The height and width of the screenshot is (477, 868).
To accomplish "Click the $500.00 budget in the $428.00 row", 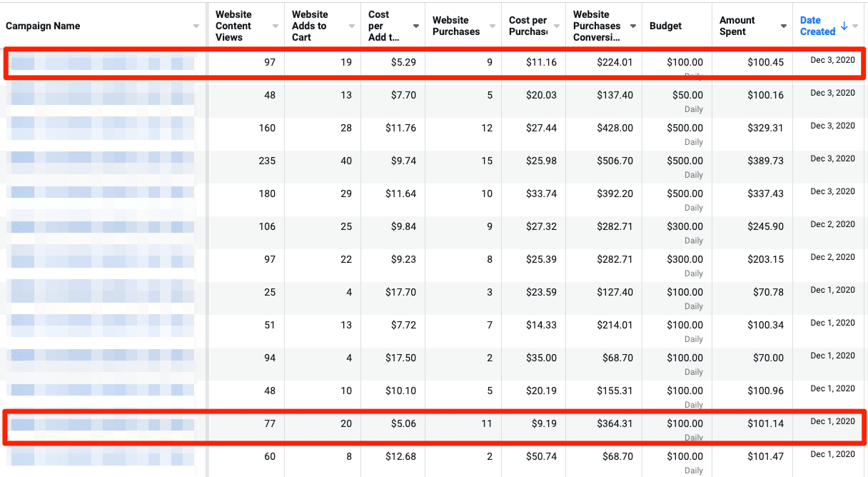I will [x=684, y=129].
